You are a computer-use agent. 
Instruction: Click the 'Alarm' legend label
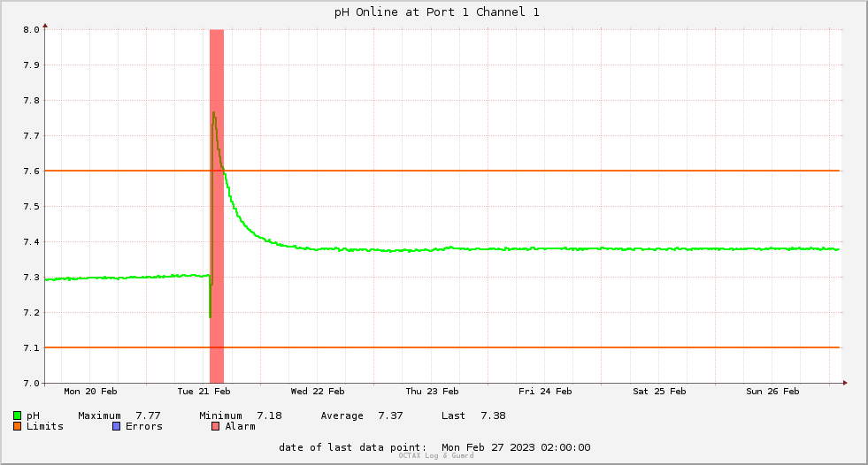(241, 426)
